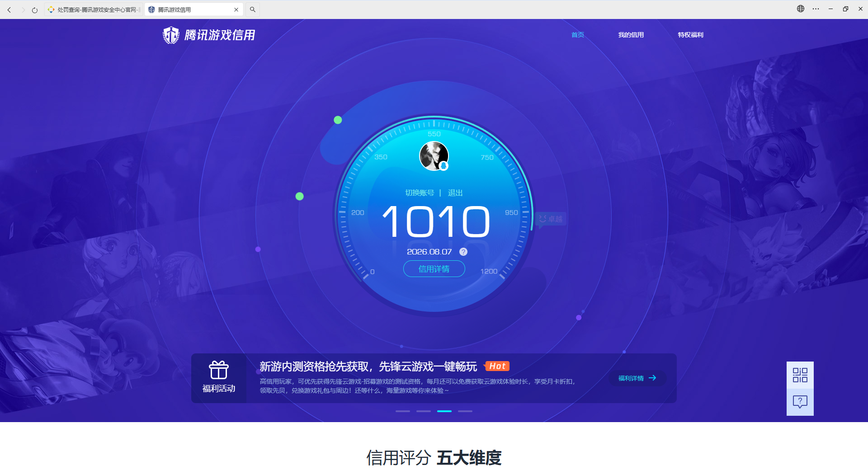This screenshot has width=868, height=470.
Task: Click 退出 to log out
Action: (455, 193)
